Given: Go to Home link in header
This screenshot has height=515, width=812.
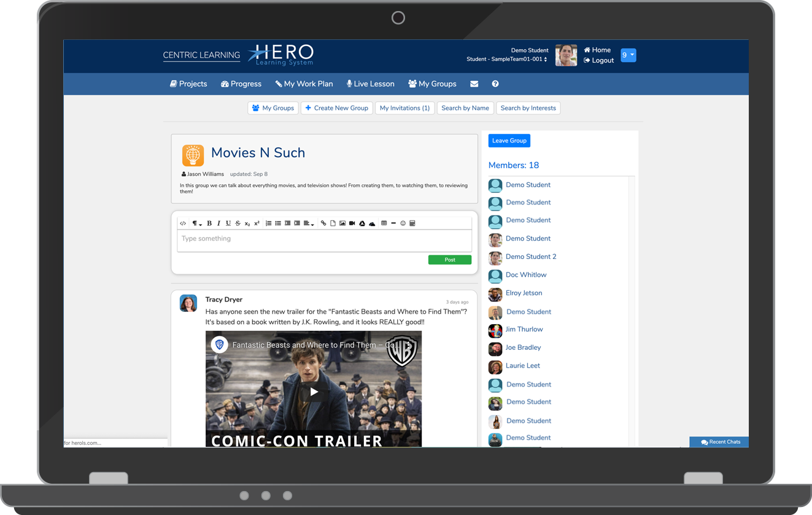Looking at the screenshot, I should pyautogui.click(x=597, y=50).
